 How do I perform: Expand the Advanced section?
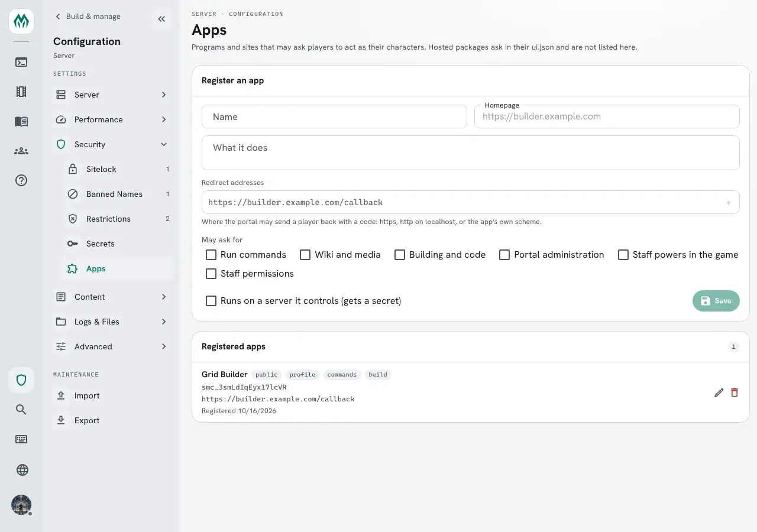click(x=111, y=346)
